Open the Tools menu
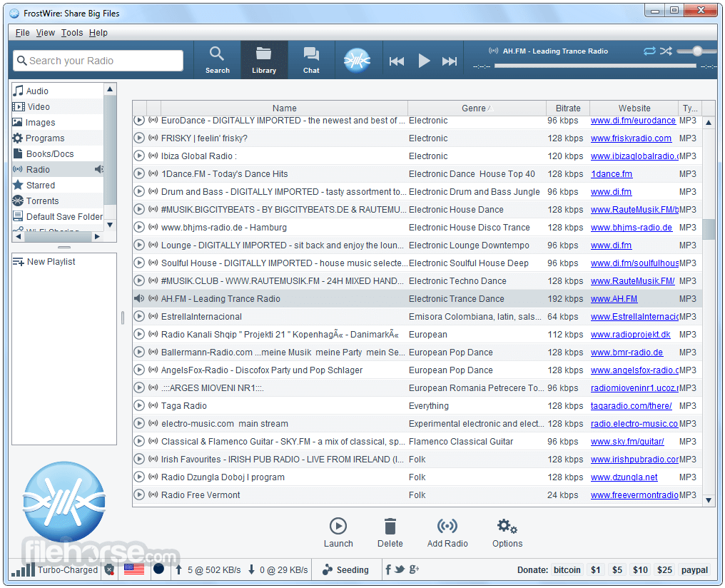Image resolution: width=725 pixels, height=588 pixels. click(72, 32)
